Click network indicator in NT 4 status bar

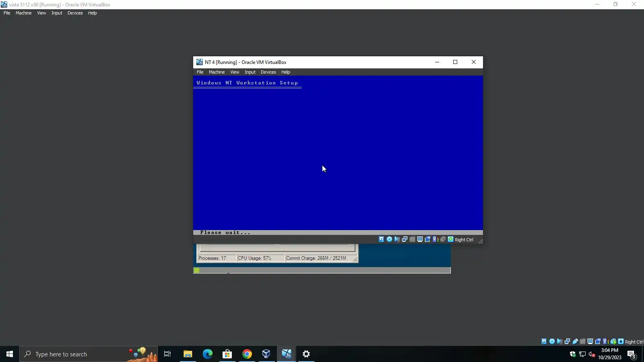[x=405, y=239]
